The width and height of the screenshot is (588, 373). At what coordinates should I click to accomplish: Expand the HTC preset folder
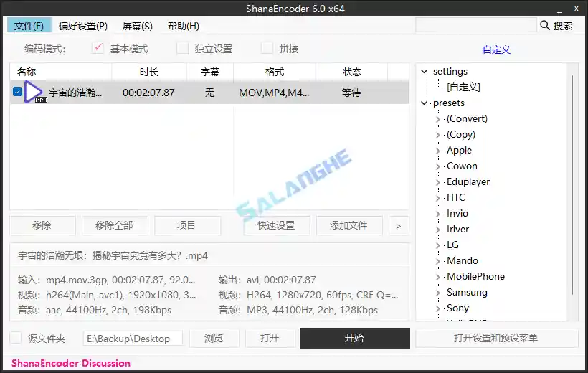point(437,198)
